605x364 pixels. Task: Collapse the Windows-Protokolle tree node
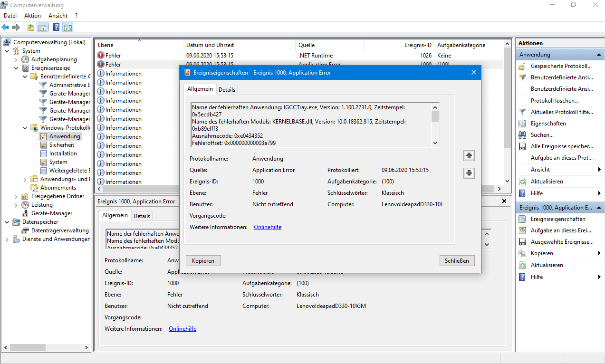point(25,128)
